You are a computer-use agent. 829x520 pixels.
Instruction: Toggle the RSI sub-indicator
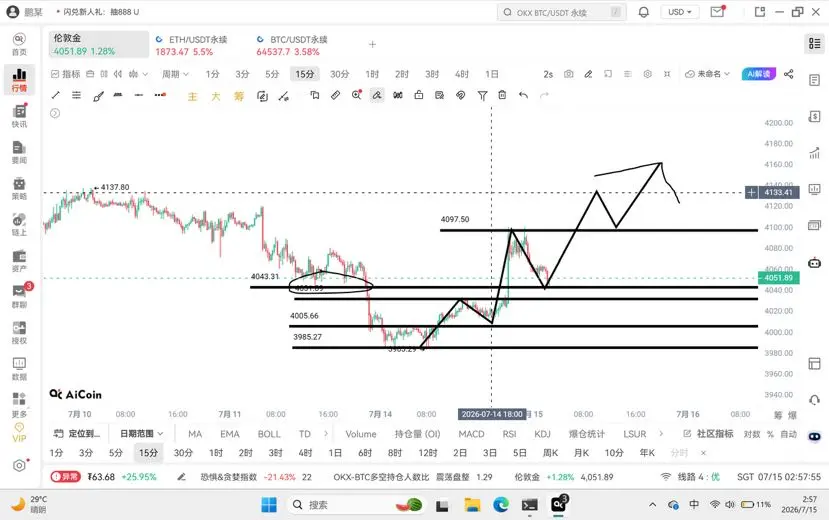pyautogui.click(x=509, y=434)
